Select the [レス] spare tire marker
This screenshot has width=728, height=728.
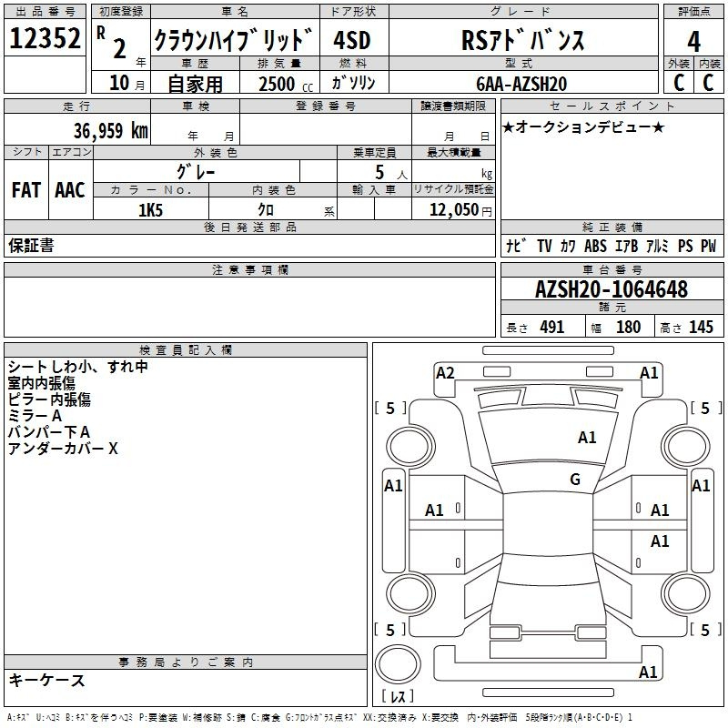click(397, 697)
